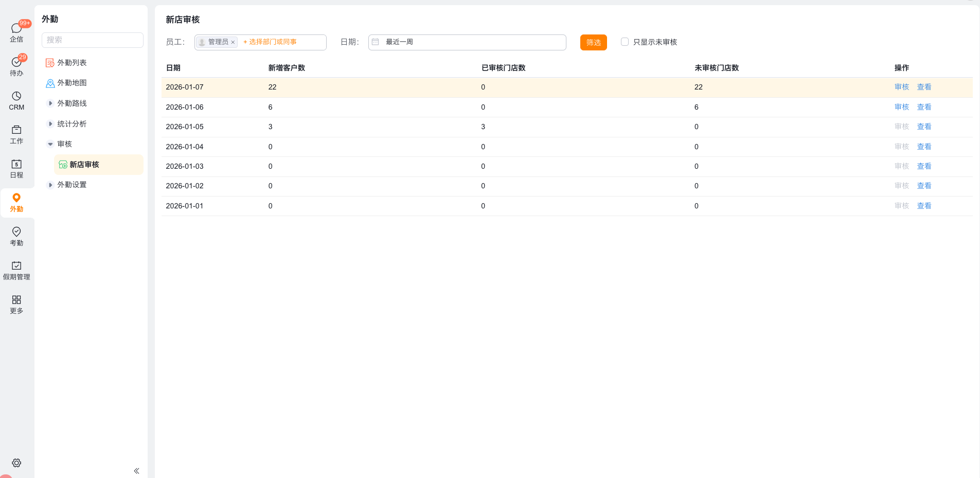Click the 2026-01-05 date cell
Image resolution: width=980 pixels, height=478 pixels.
tap(185, 127)
